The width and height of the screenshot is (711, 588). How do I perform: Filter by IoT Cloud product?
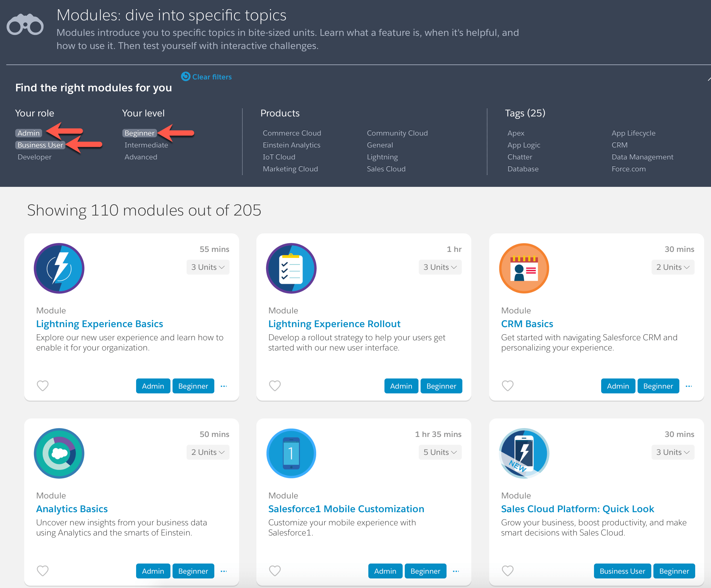(x=279, y=157)
